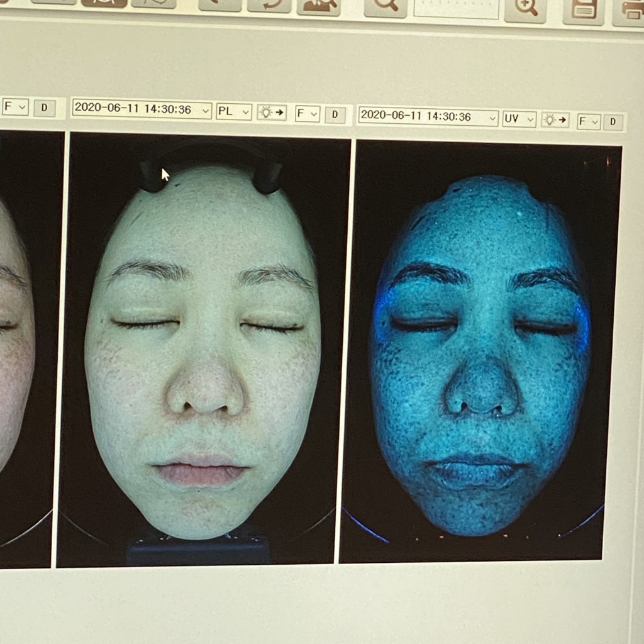Click D button in the leftmost panel
This screenshot has width=644, height=644.
coord(45,108)
